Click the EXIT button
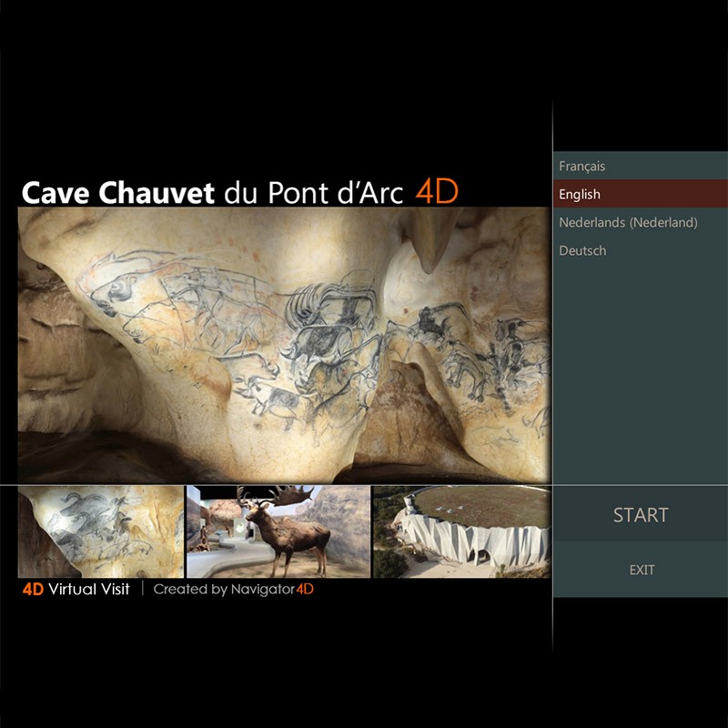Screen dimensions: 728x728 click(641, 570)
